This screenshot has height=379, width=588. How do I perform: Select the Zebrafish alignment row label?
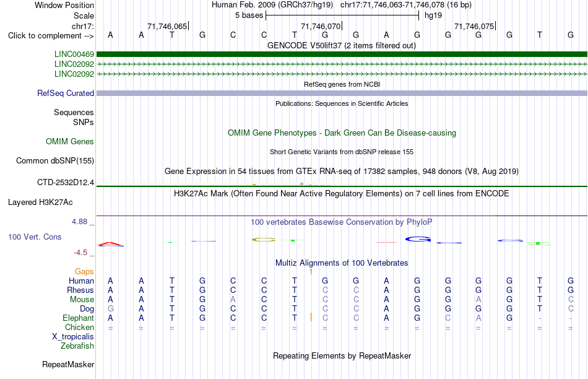click(x=77, y=346)
